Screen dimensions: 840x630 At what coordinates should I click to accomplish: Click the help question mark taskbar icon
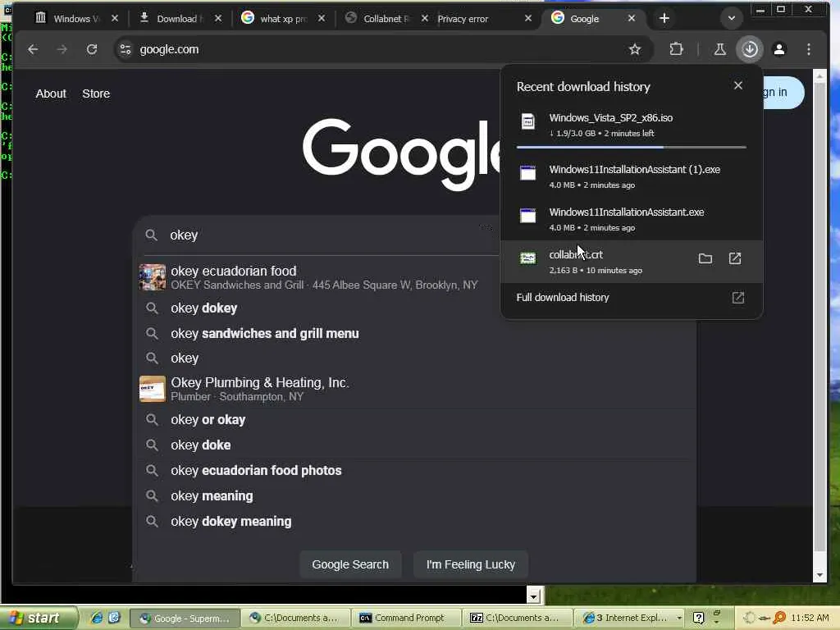[x=698, y=618]
